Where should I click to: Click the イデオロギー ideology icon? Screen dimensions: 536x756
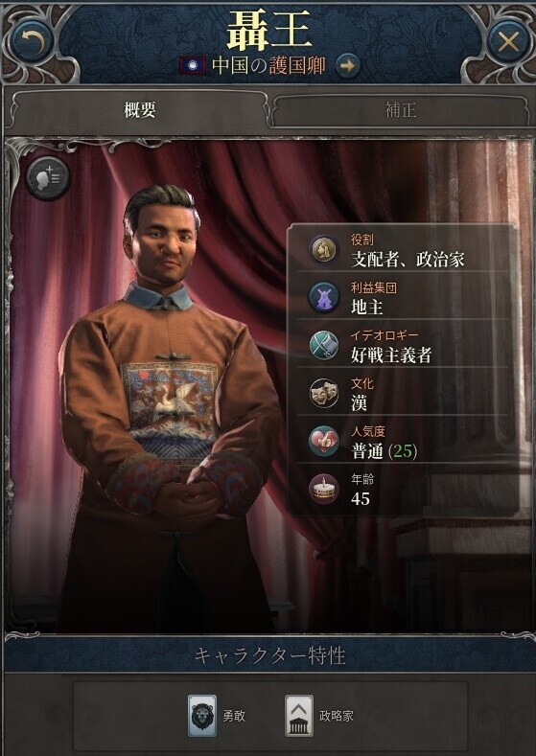(x=324, y=345)
